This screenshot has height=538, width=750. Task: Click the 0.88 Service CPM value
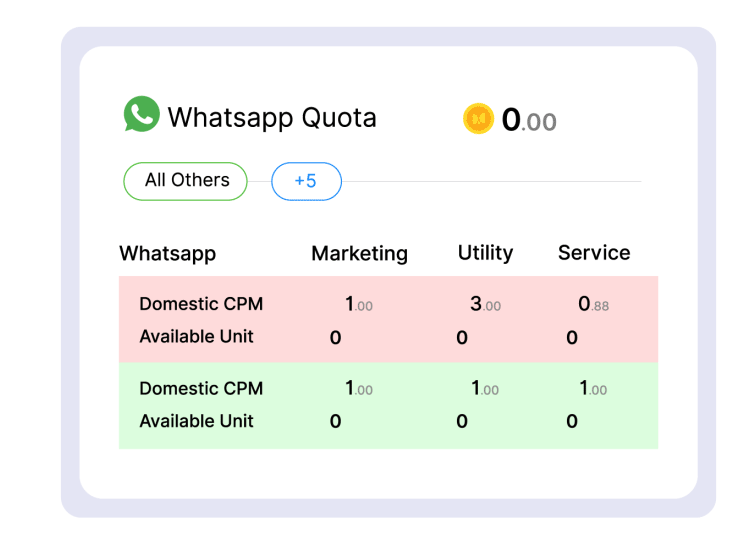[593, 304]
